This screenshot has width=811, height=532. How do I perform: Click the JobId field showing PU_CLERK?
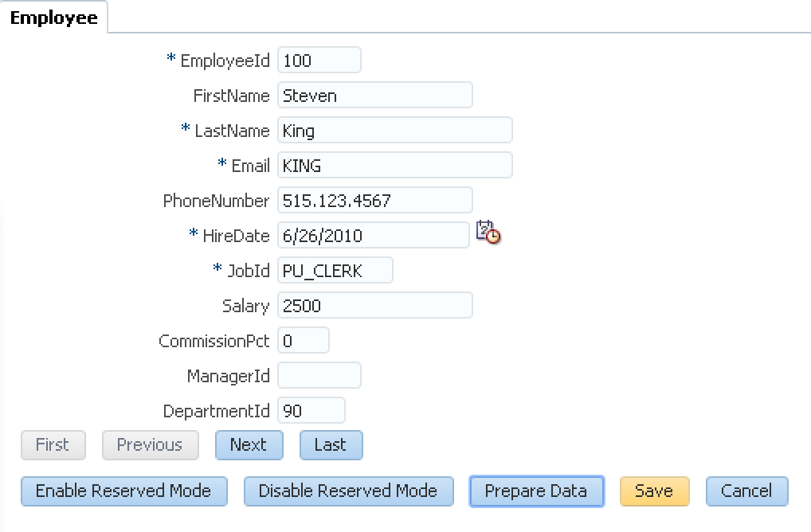[x=335, y=271]
